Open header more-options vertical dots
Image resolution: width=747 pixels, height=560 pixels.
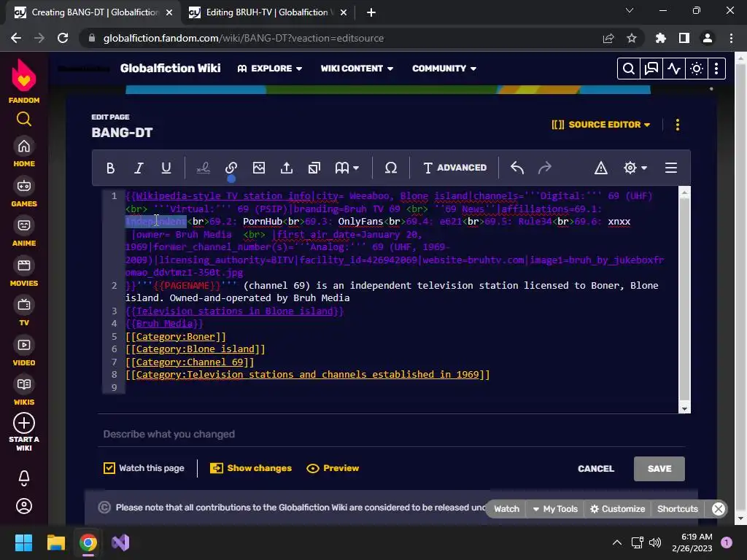716,69
